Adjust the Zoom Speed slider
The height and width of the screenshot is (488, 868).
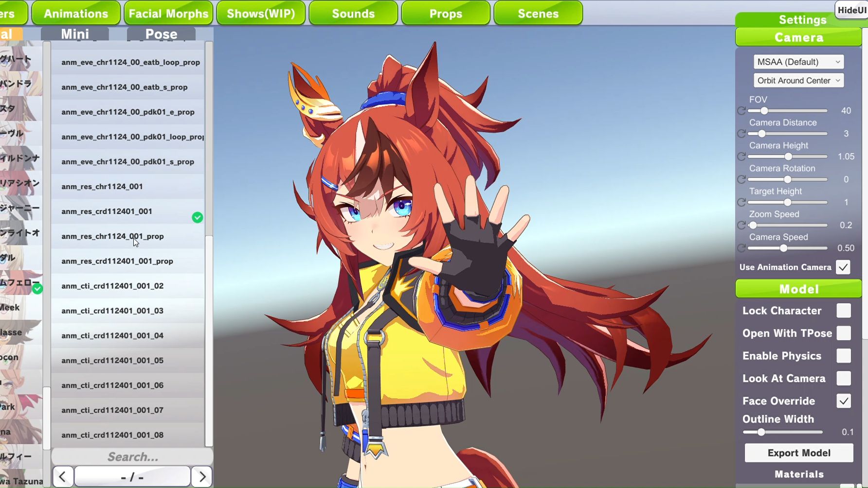(x=788, y=225)
